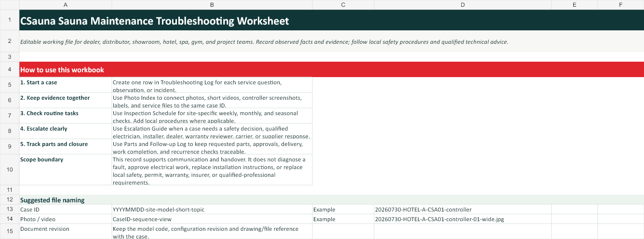Select row 14 header
The image size is (644, 239).
[10, 219]
